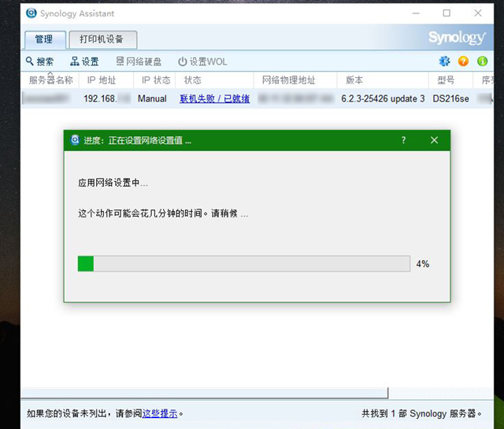
Task: Open the blue gear preferences icon
Action: coord(444,61)
